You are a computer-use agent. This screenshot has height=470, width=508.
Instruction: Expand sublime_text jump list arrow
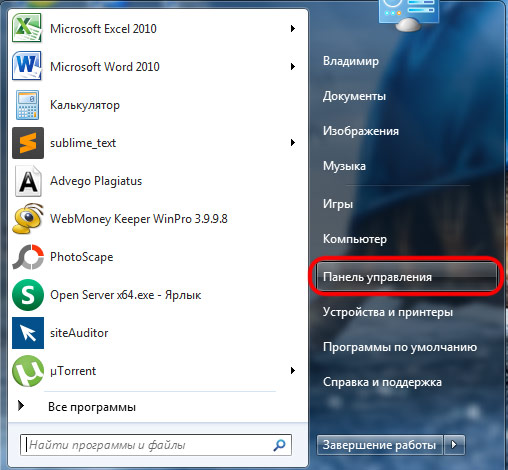click(x=293, y=143)
